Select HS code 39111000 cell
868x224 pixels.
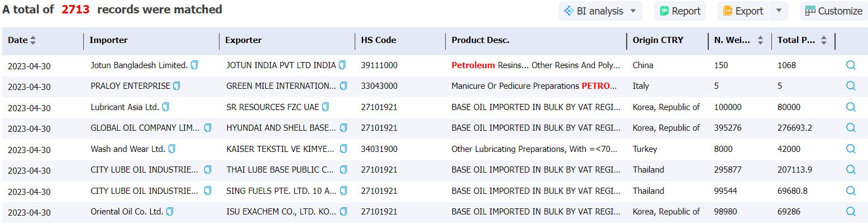379,65
